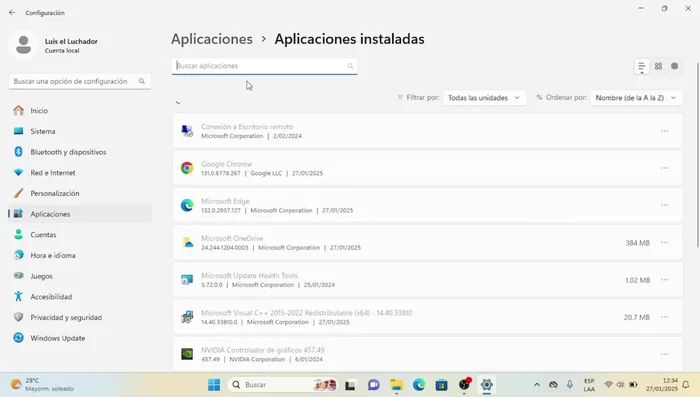700x397 pixels.
Task: Switch to tile view layout
Action: 675,66
